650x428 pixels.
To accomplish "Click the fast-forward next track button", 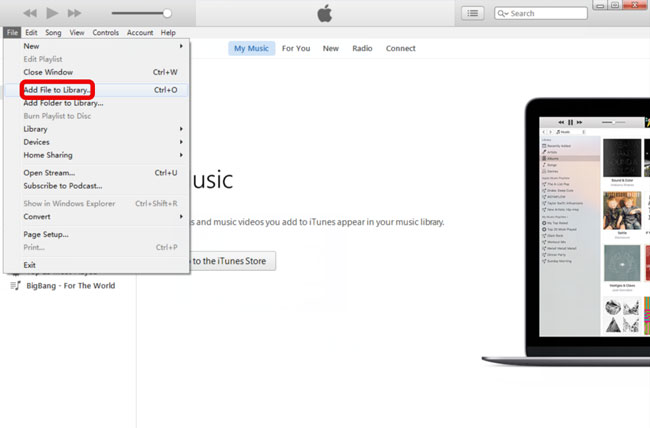I will (x=74, y=13).
